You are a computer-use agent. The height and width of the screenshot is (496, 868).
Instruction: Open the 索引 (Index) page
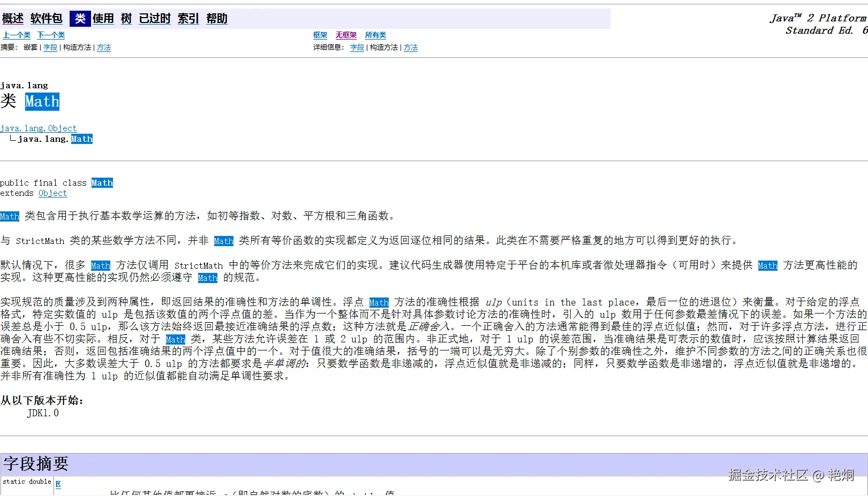188,18
